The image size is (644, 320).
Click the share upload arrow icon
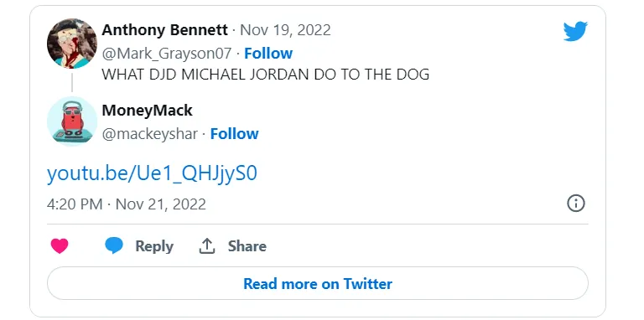pyautogui.click(x=207, y=246)
